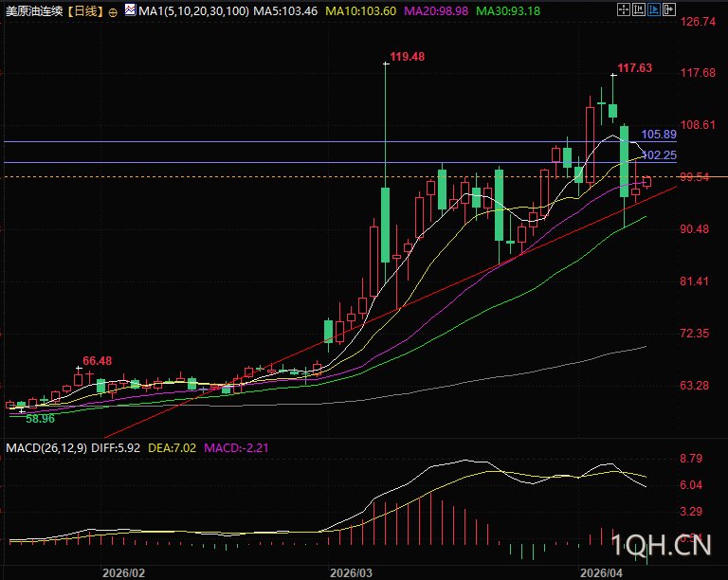The image size is (728, 580).
Task: Open MA1(5,10,20,30,100) indicator parameters
Action: pos(188,11)
